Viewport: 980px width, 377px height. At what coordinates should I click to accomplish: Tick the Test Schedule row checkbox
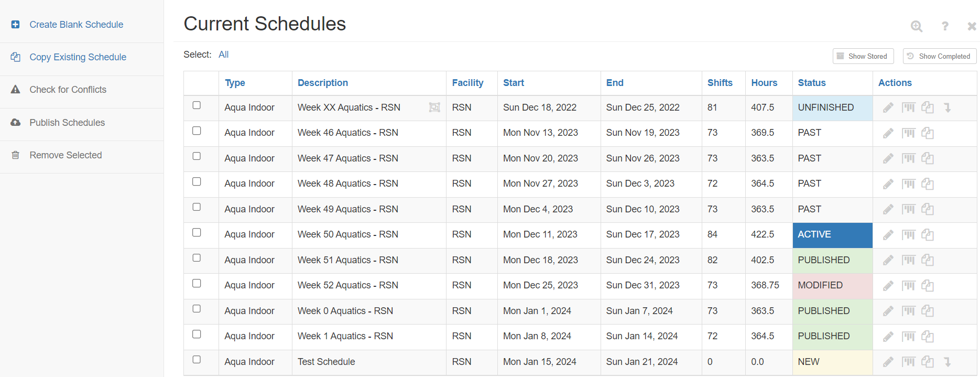point(197,360)
